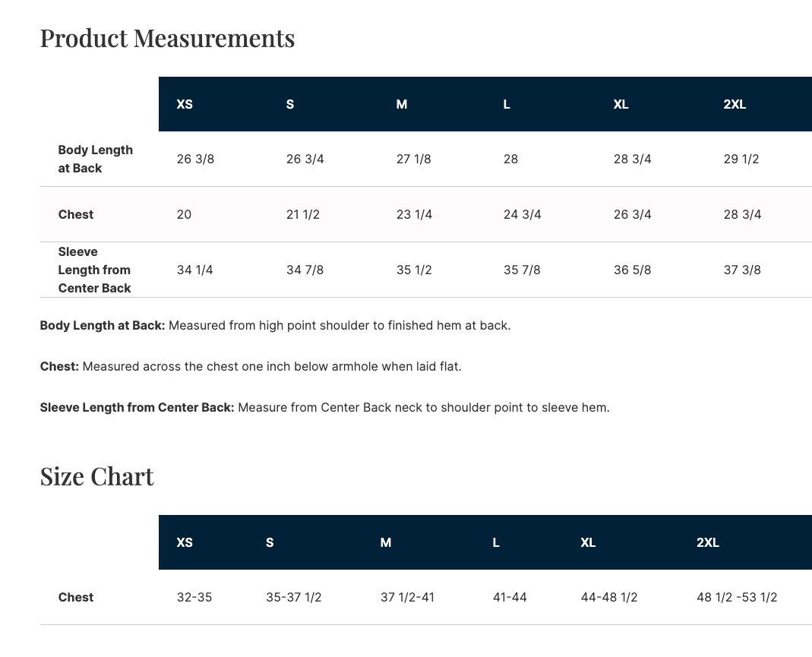Click the "Body Length at Back" table row label
812x657 pixels.
coord(95,159)
